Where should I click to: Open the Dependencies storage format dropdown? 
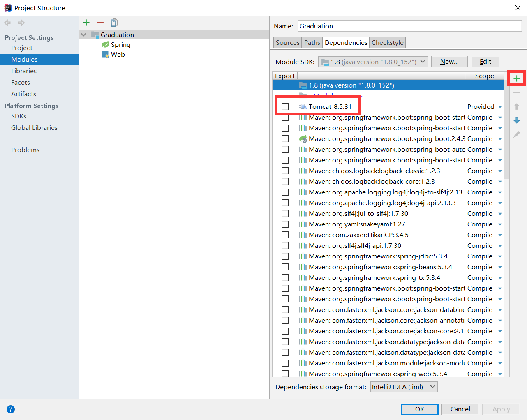tap(404, 387)
